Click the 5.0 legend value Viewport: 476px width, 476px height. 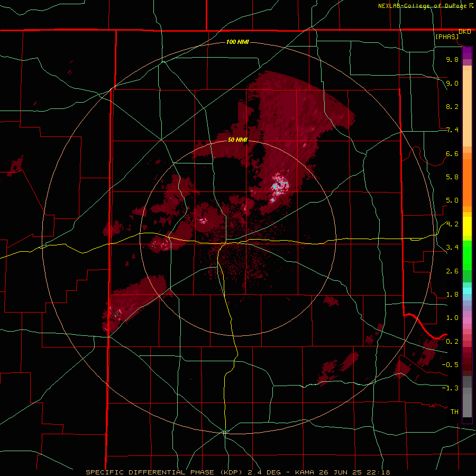[452, 200]
